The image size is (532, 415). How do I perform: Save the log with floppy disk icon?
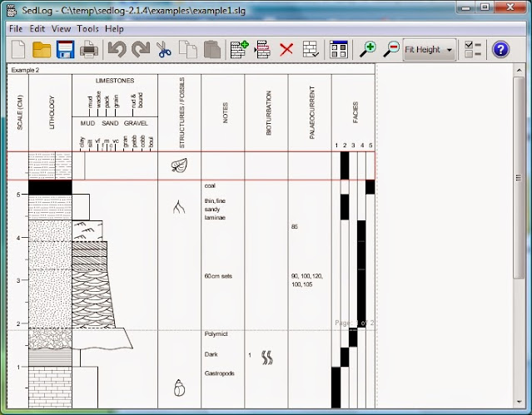pos(66,50)
